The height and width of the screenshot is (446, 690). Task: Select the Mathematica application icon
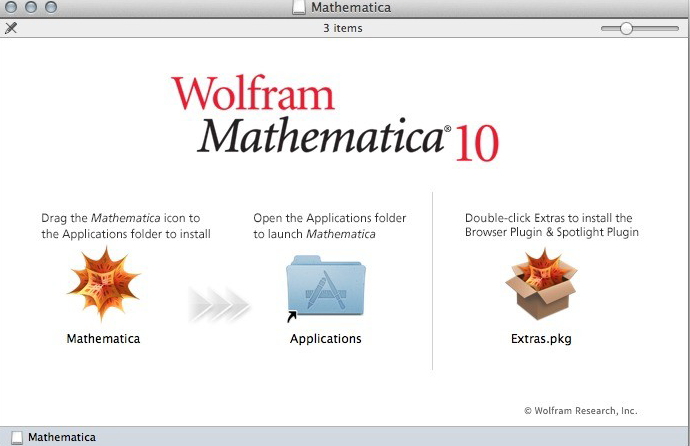pyautogui.click(x=103, y=284)
